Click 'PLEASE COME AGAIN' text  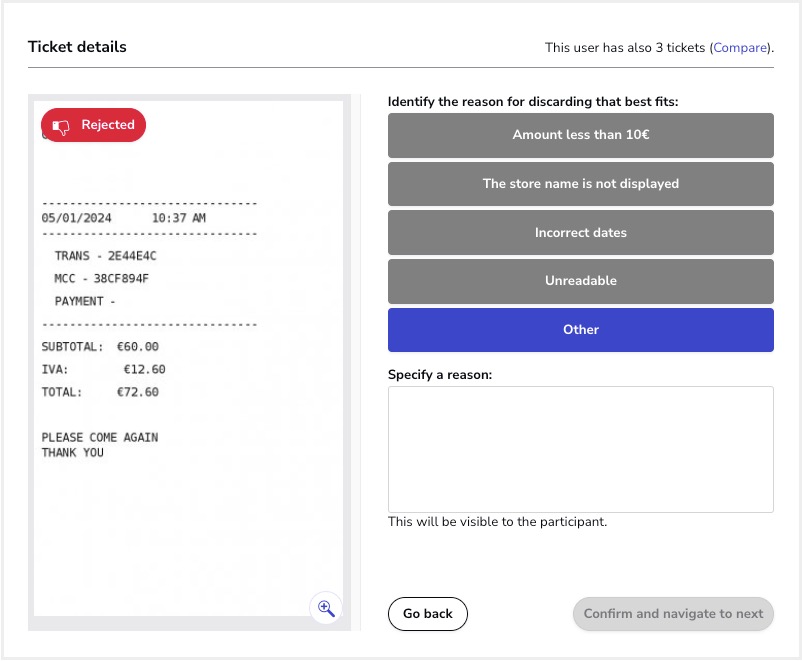[100, 438]
